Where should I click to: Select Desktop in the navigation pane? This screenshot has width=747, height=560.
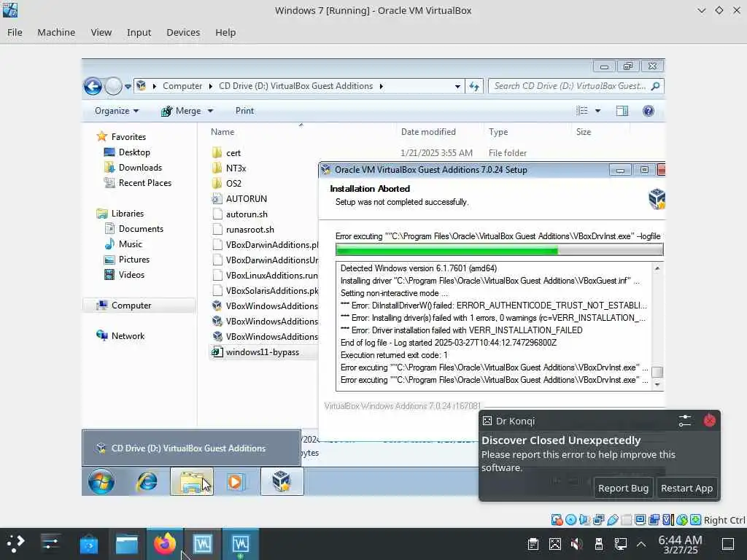tap(134, 152)
